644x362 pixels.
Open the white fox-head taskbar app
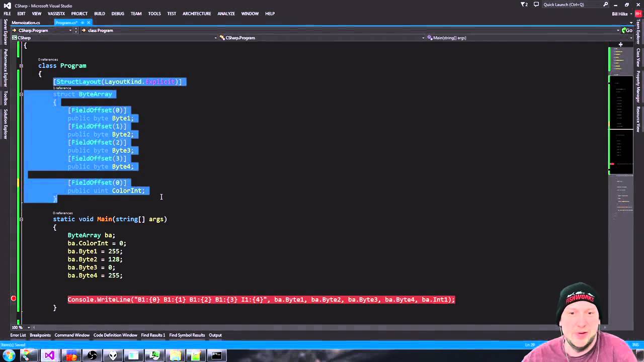point(113,356)
